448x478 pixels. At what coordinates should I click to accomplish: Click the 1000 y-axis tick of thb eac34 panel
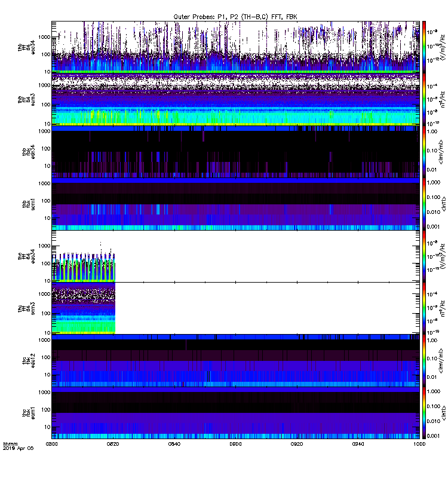(44, 37)
